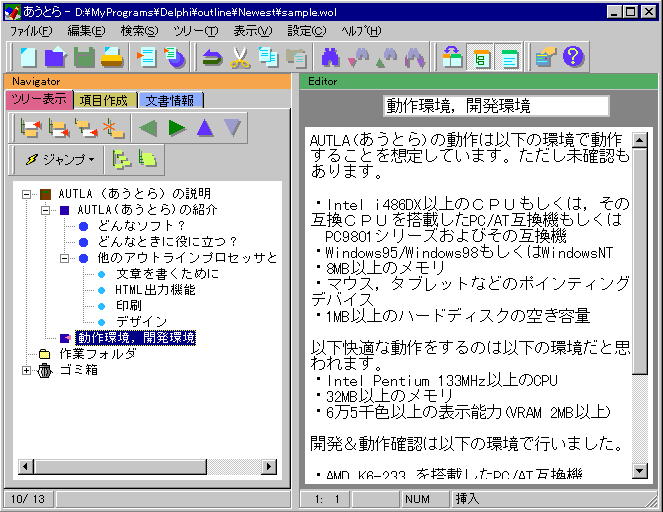Open the 設定(C) menu
The image size is (663, 512).
307,31
